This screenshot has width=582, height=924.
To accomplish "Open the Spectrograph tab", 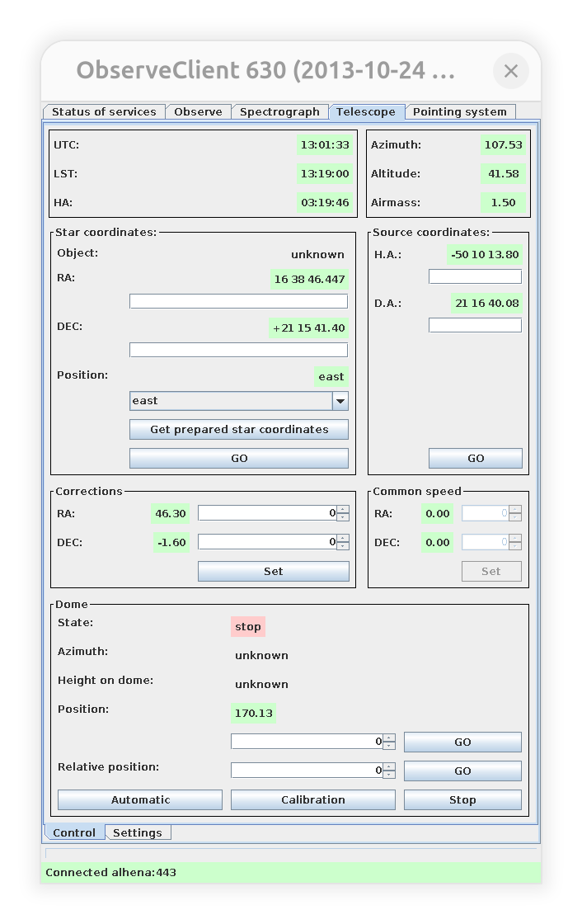I will pyautogui.click(x=279, y=112).
